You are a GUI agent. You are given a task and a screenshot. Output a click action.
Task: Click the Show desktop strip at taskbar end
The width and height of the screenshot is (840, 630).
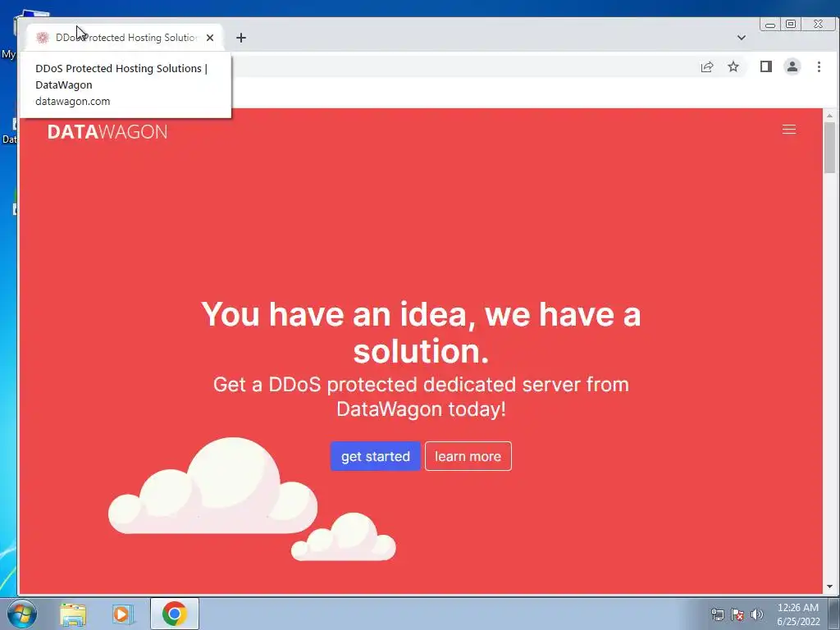[x=834, y=614]
